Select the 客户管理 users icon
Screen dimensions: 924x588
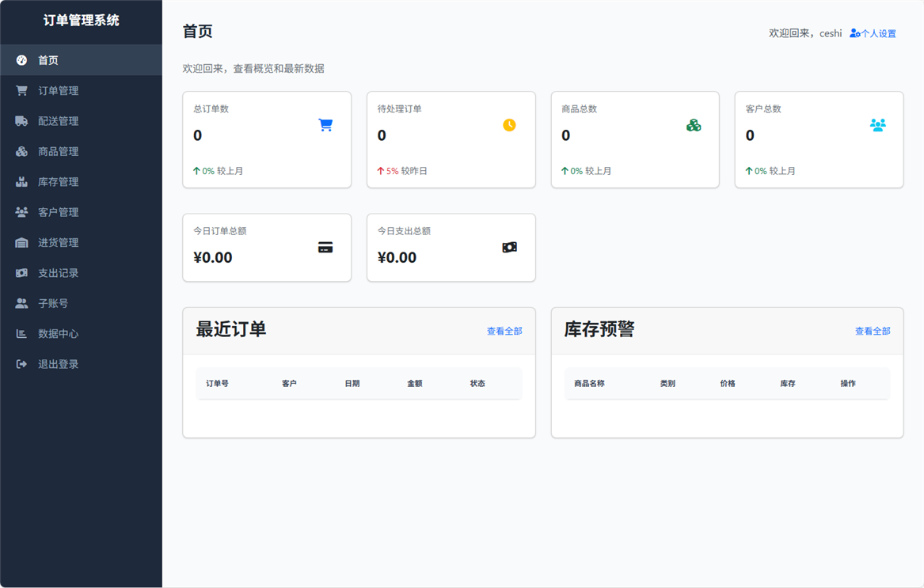click(22, 211)
